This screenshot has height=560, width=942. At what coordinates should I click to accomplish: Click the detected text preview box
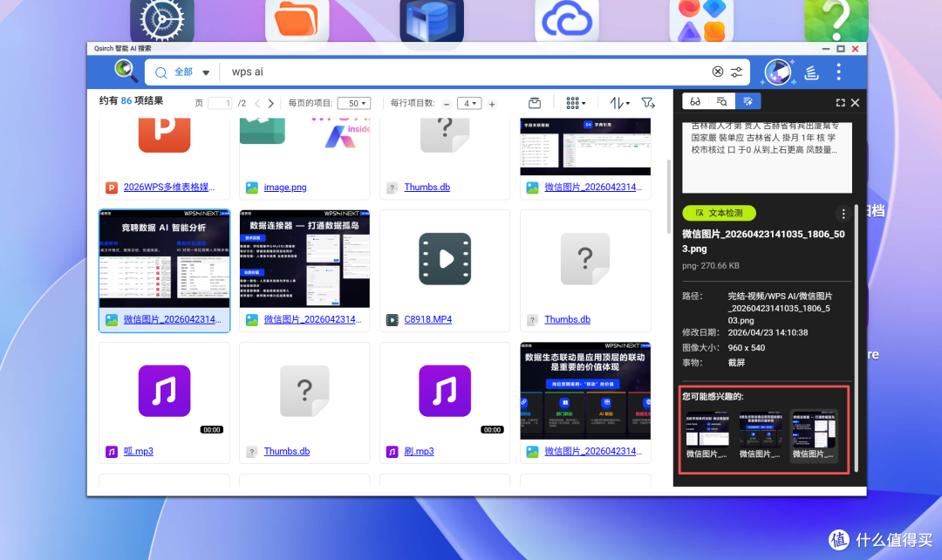pyautogui.click(x=767, y=157)
